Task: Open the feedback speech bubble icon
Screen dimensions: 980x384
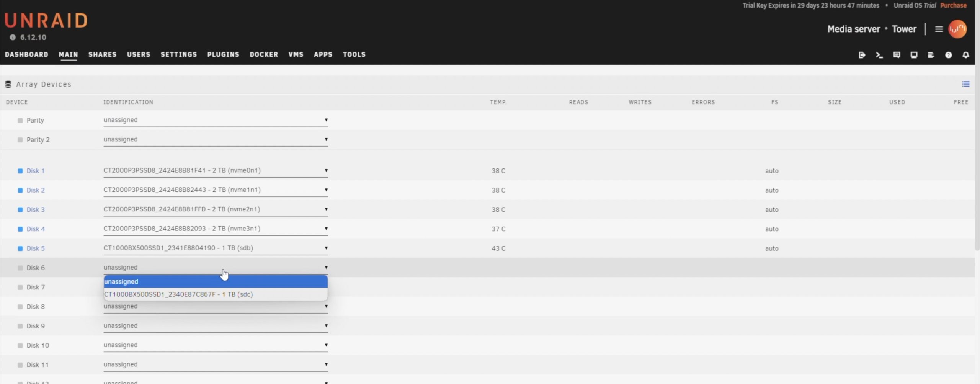Action: point(897,55)
